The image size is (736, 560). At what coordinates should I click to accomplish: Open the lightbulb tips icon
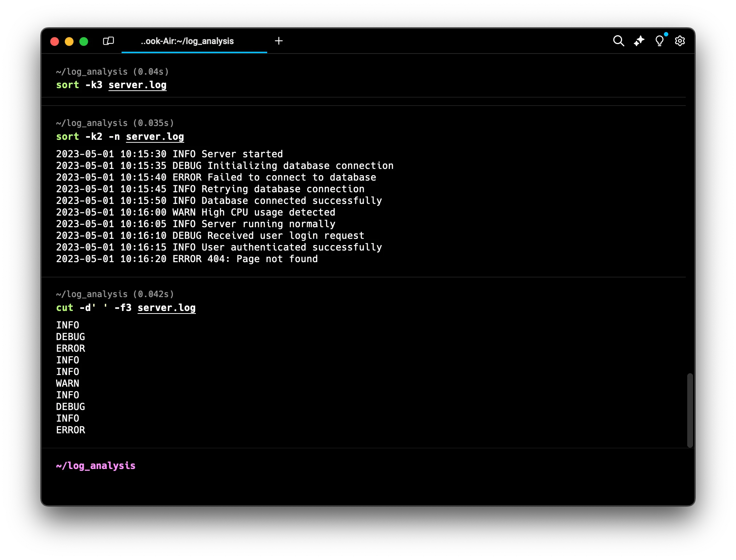point(659,41)
